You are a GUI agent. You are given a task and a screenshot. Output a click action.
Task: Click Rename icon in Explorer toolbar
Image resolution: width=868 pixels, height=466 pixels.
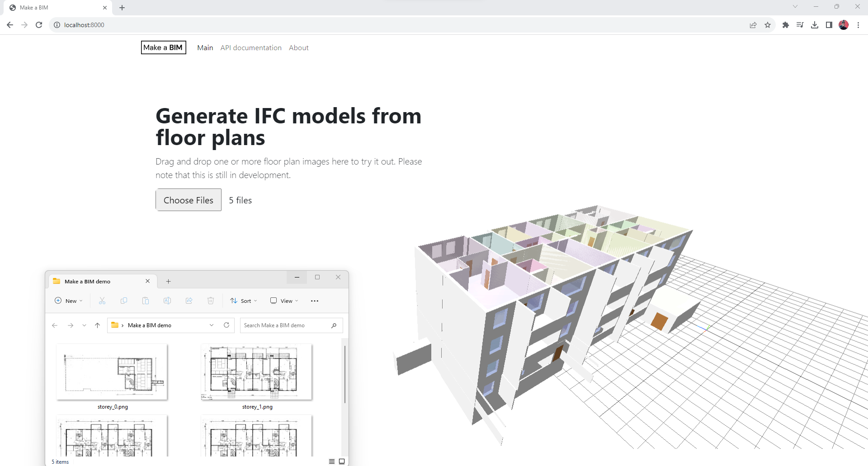tap(167, 301)
